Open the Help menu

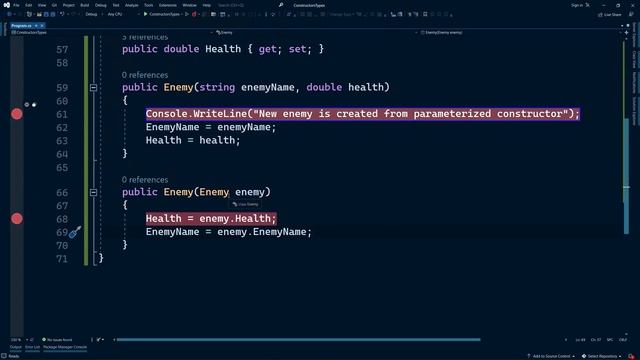point(207,5)
